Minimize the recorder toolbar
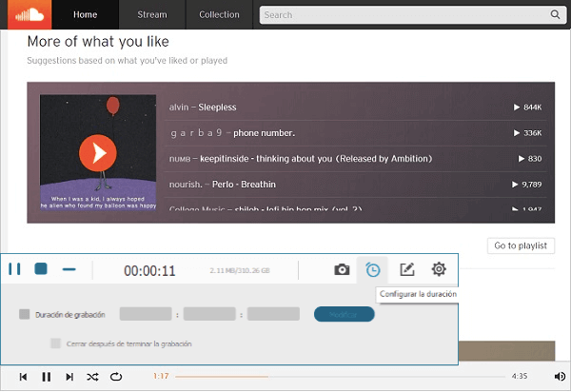This screenshot has width=571, height=392. pyautogui.click(x=69, y=269)
